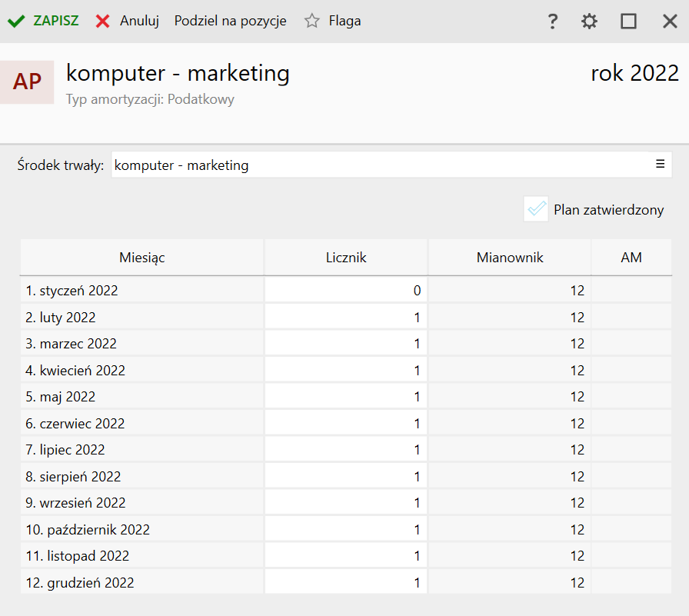The width and height of the screenshot is (689, 616).
Task: Open settings via the gear icon
Action: [x=589, y=22]
